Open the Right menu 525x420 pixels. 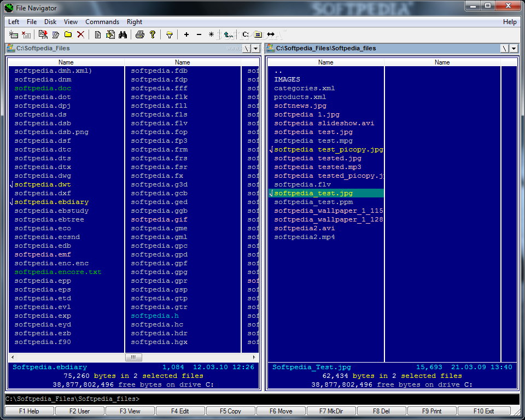click(x=135, y=22)
